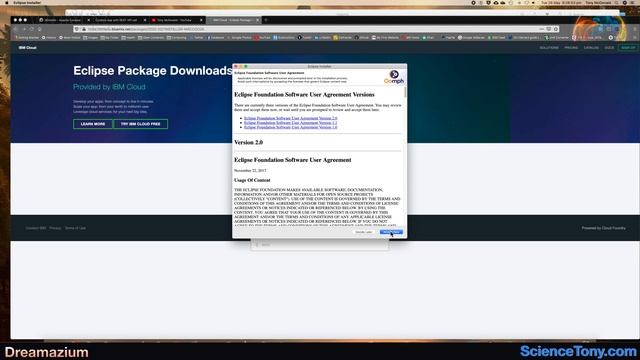Viewport: 640px width, 360px height.
Task: Click the agreement dialog's vertical scrollbar
Action: click(x=405, y=91)
